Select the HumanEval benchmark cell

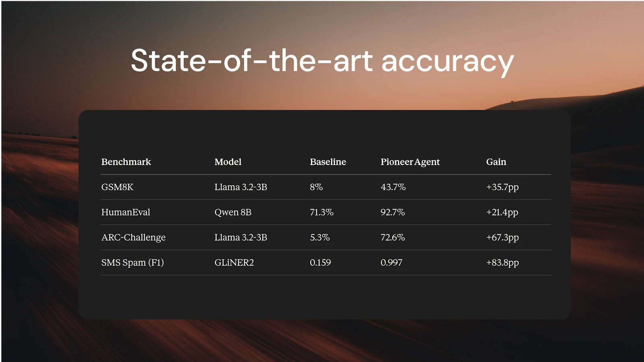[x=126, y=212]
